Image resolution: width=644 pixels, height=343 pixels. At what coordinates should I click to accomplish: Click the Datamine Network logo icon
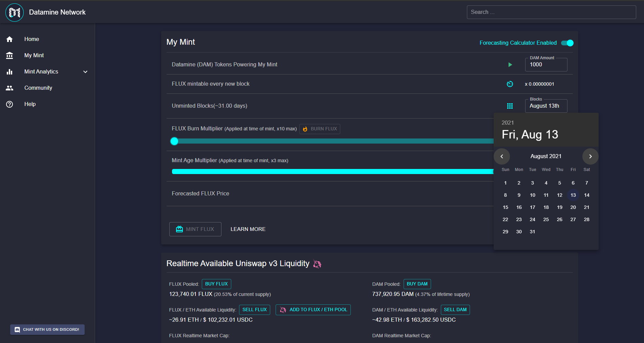coord(15,13)
